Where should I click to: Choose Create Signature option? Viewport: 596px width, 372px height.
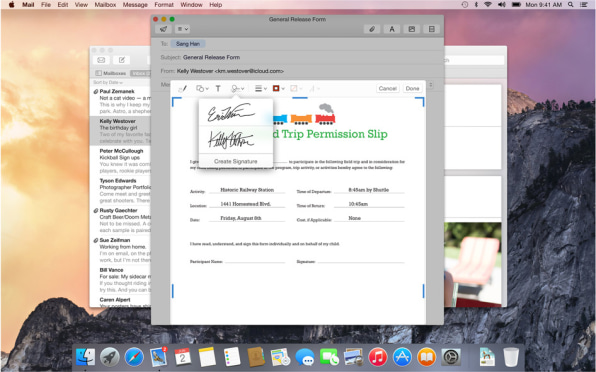tap(236, 161)
